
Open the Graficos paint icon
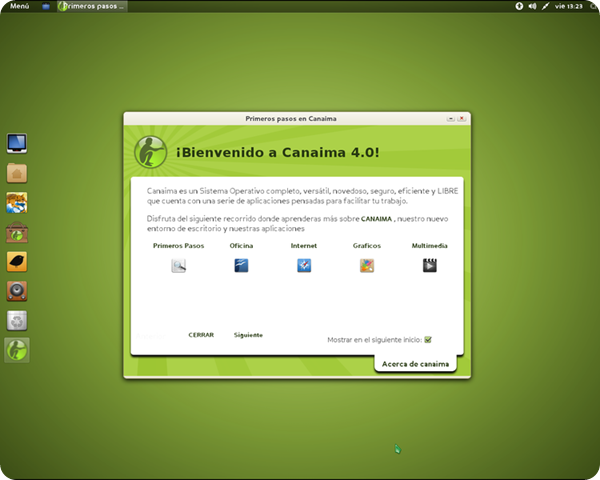click(367, 265)
